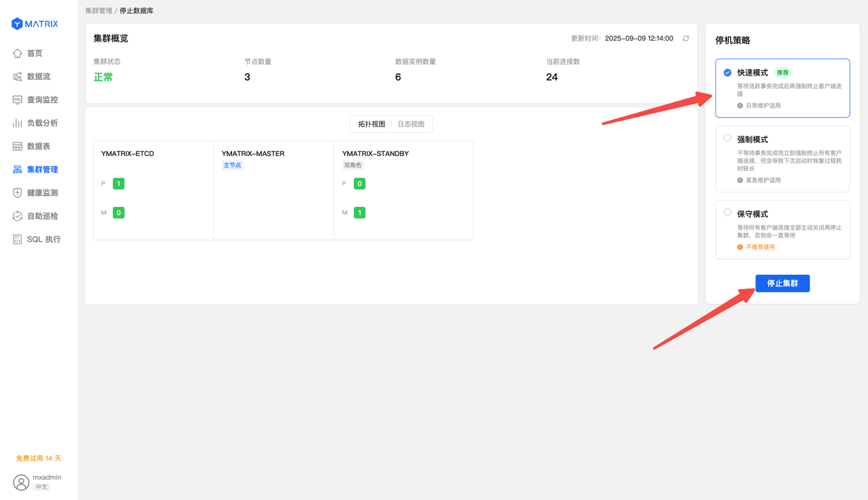Click the 集群概览 heading

(x=111, y=39)
